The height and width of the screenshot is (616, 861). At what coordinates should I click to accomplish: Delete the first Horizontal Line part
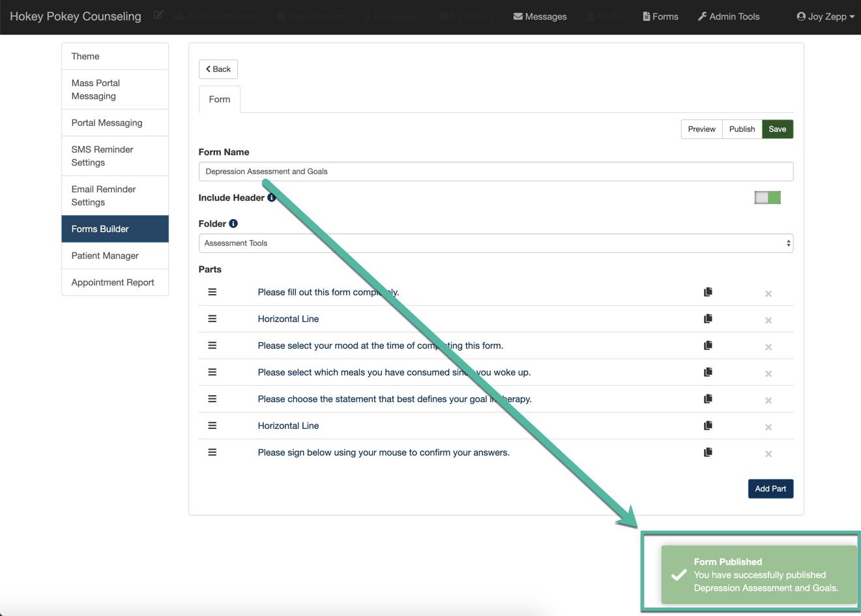tap(768, 320)
